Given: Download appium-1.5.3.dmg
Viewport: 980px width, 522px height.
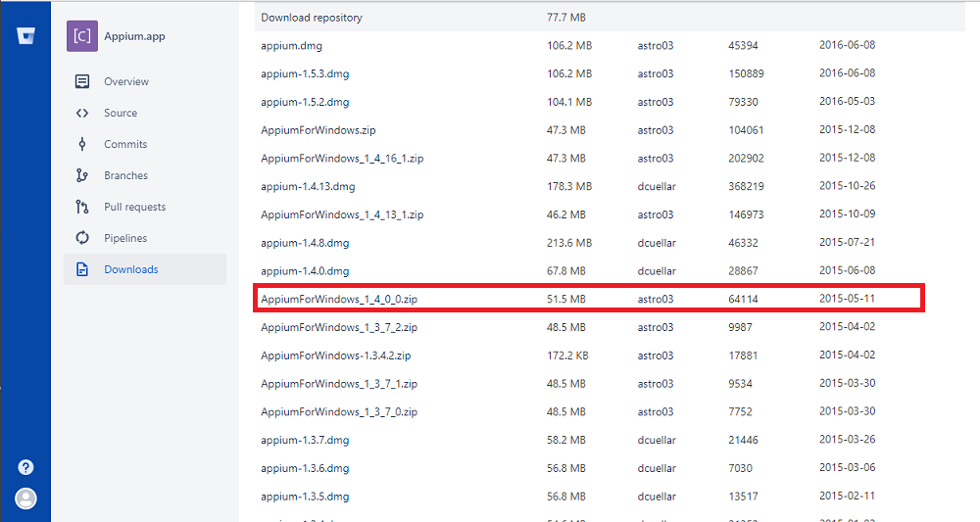Looking at the screenshot, I should (x=305, y=73).
